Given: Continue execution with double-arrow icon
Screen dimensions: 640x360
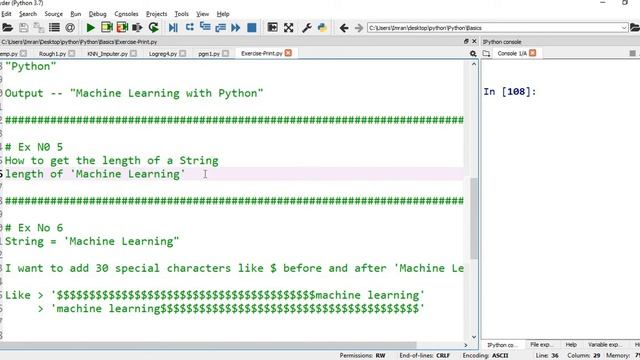Looking at the screenshot, I should coord(236,28).
